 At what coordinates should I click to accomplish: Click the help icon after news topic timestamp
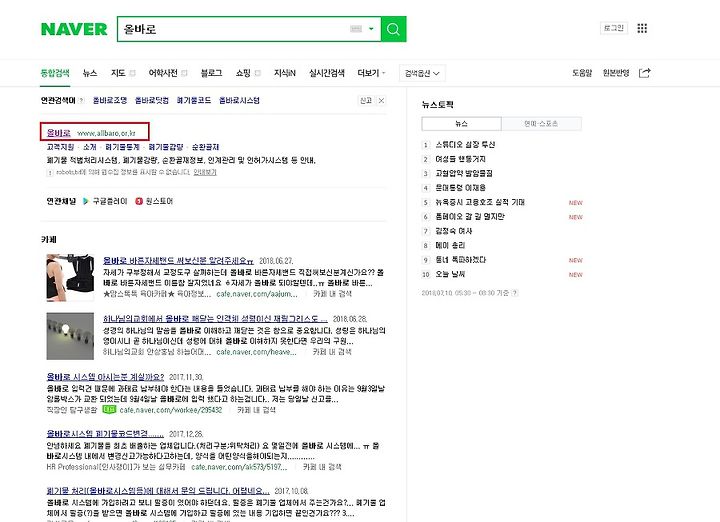tap(515, 293)
